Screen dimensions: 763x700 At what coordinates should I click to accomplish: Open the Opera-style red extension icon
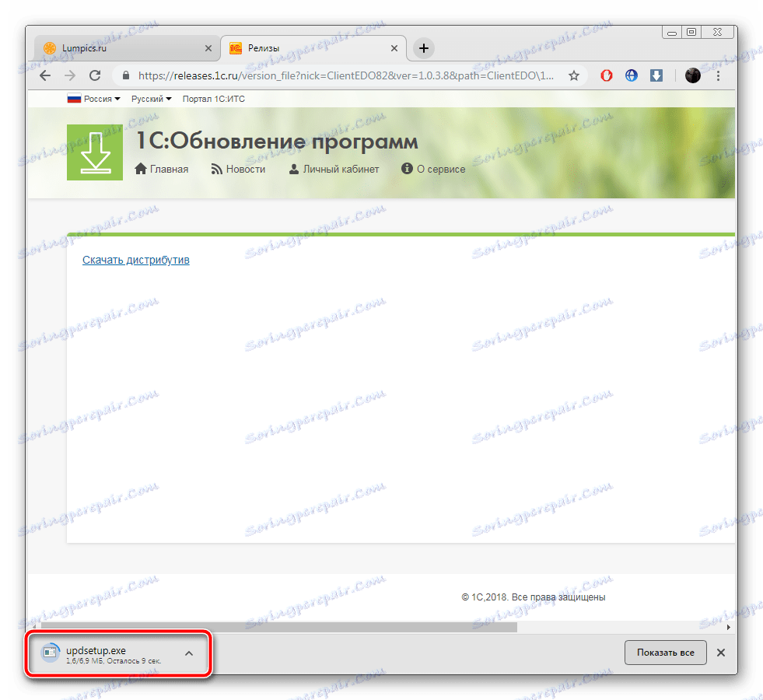tap(607, 75)
